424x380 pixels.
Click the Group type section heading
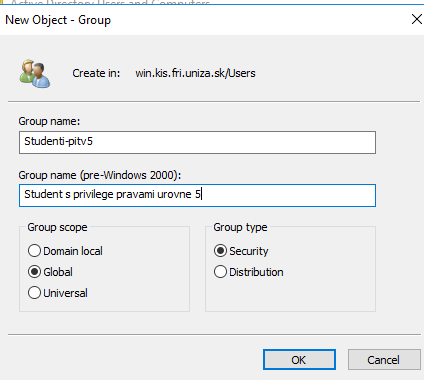[x=240, y=227]
